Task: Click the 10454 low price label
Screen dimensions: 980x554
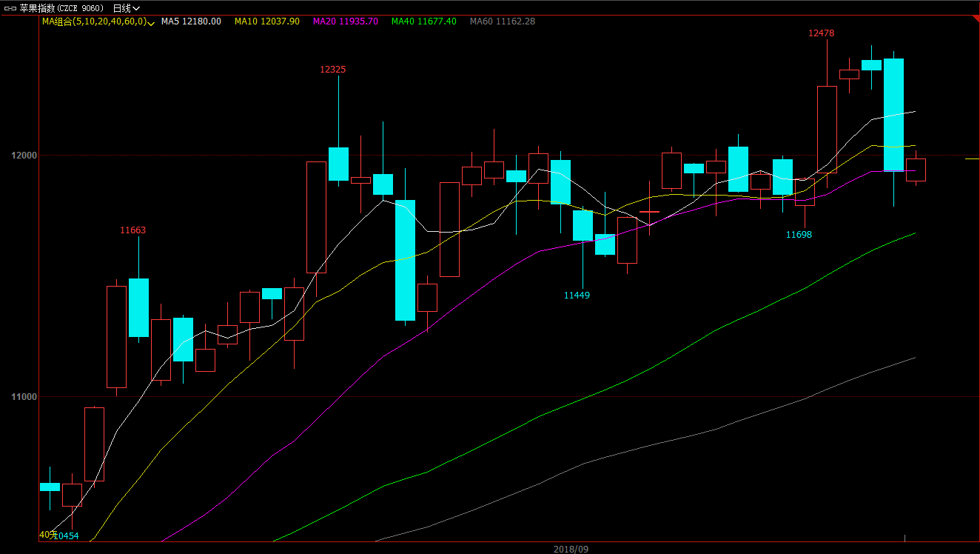Action: tap(65, 535)
